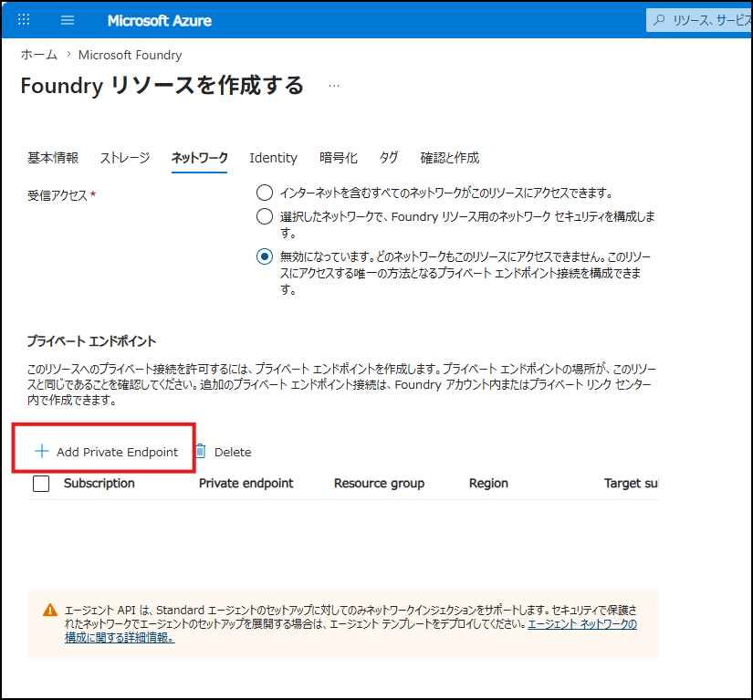Switch to the 基本情報 tab
Viewport: 753px width, 700px height.
[53, 158]
